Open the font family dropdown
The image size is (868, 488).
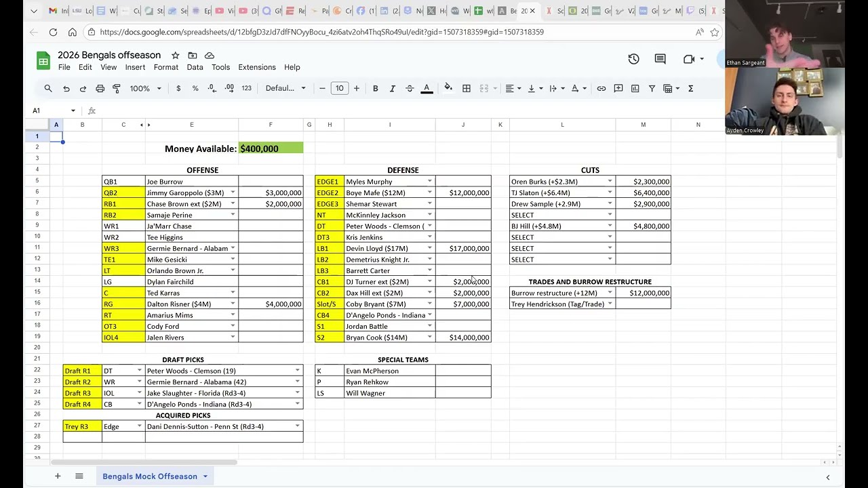285,88
